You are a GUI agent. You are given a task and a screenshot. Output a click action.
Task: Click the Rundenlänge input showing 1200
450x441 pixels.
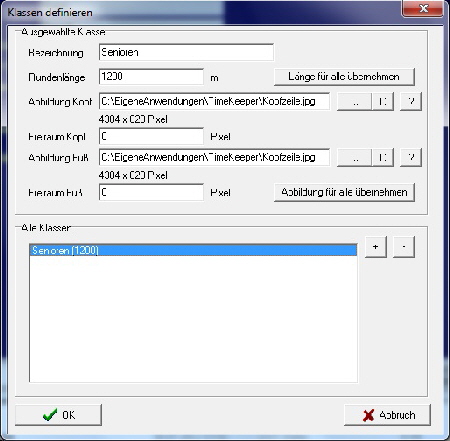pyautogui.click(x=151, y=77)
